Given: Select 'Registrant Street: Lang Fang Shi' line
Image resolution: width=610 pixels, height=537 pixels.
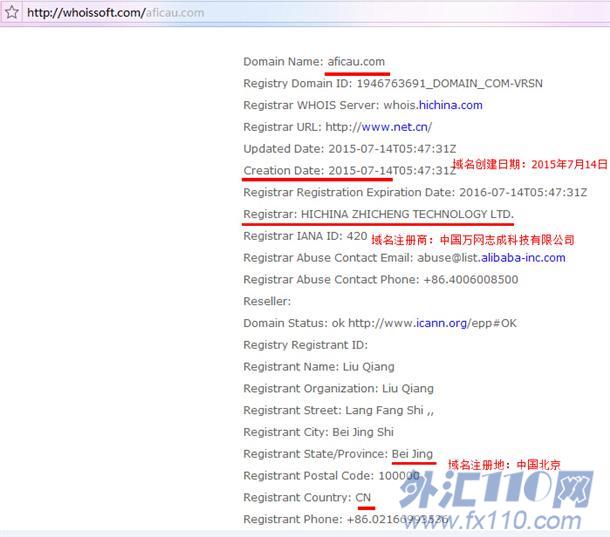Looking at the screenshot, I should [x=338, y=410].
